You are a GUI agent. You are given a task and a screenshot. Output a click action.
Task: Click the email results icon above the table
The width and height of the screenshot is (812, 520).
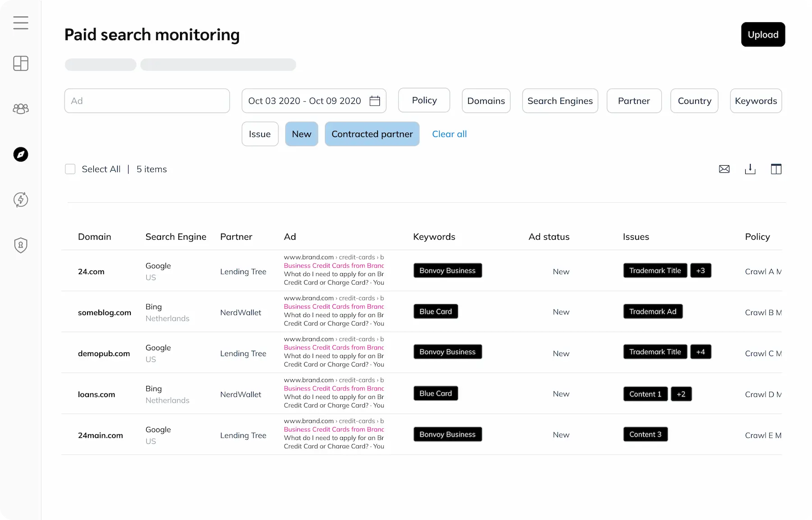pyautogui.click(x=724, y=169)
